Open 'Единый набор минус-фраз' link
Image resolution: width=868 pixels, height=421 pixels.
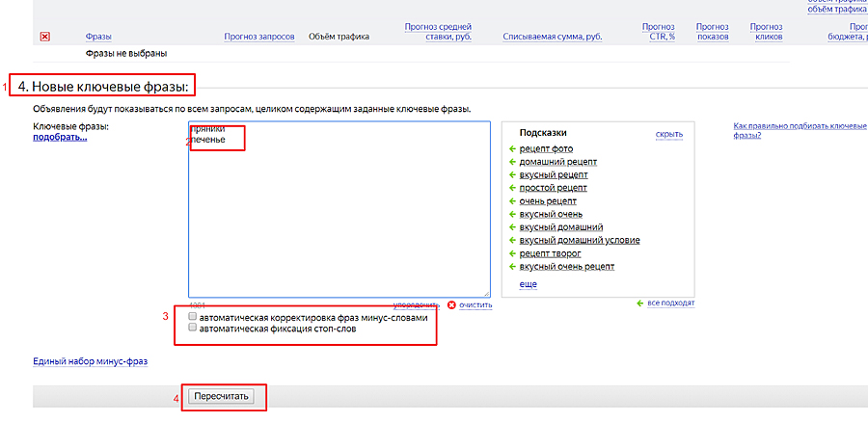click(x=90, y=362)
